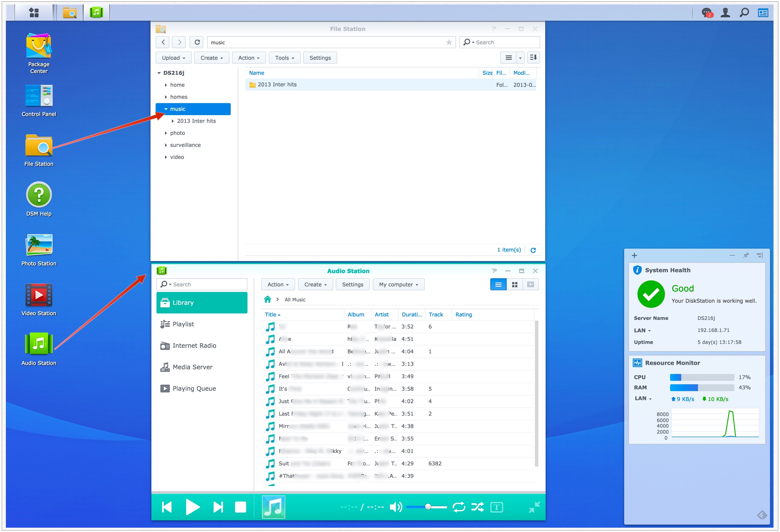Skip to previous track
The image size is (780, 532).
tap(167, 507)
